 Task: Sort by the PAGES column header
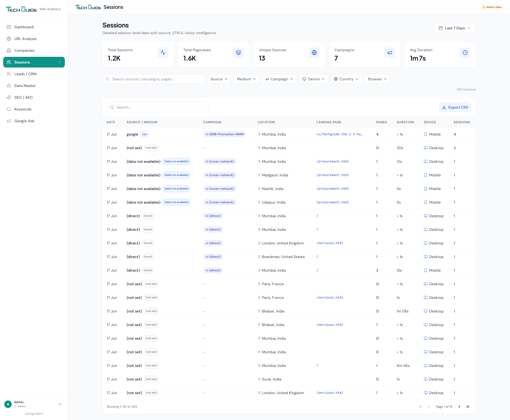pos(381,122)
